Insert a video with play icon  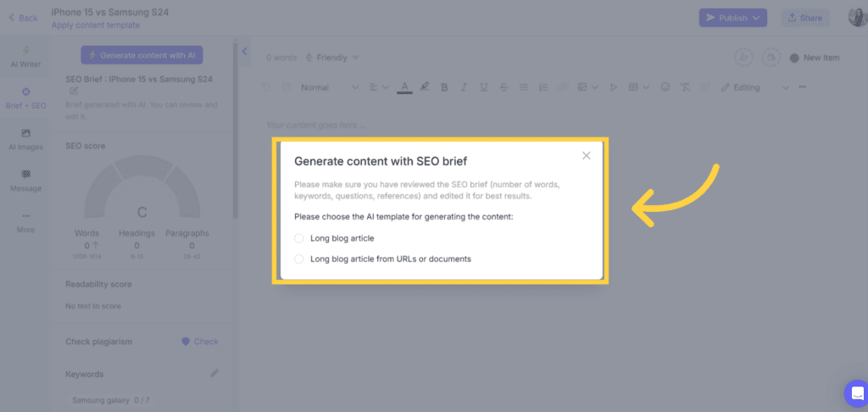tap(614, 87)
